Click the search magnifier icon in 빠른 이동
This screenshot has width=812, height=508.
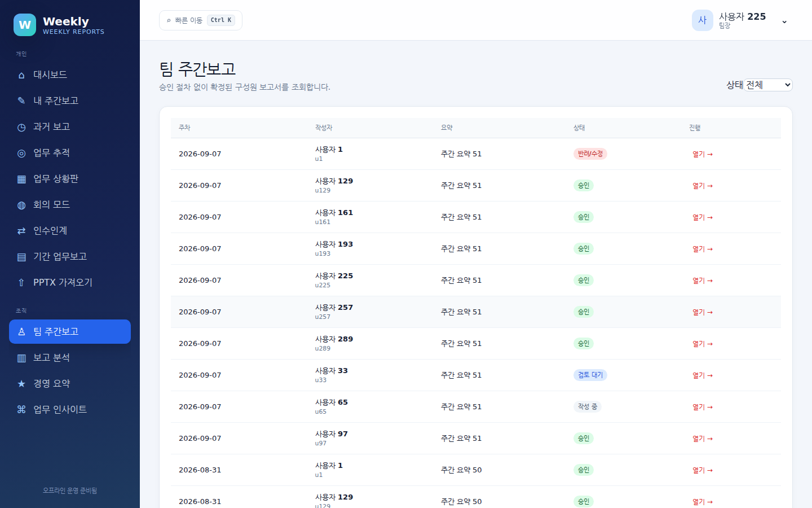click(x=169, y=20)
